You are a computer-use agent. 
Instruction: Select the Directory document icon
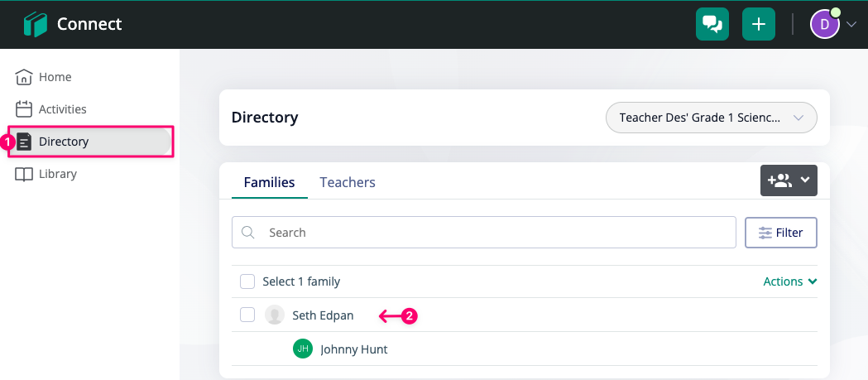point(24,142)
